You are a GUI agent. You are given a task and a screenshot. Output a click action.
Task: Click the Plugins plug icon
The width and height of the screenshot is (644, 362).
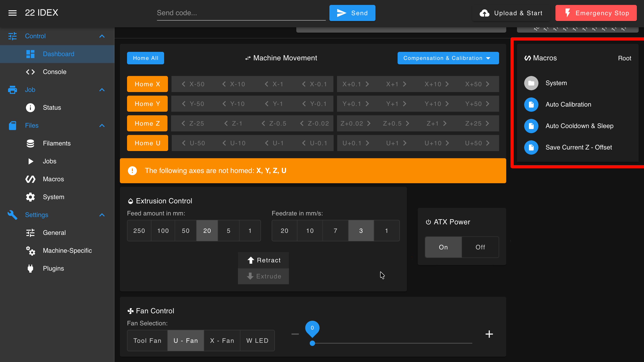tap(30, 269)
